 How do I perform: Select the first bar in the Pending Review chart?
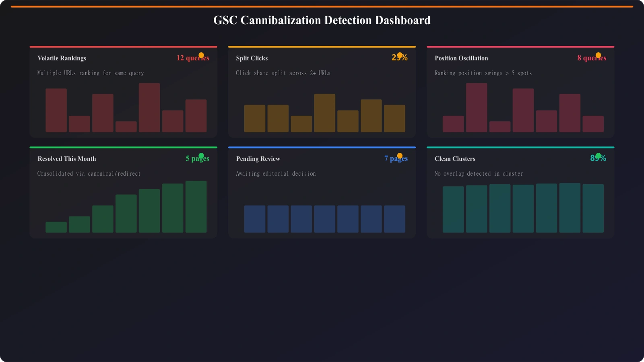coord(255,219)
